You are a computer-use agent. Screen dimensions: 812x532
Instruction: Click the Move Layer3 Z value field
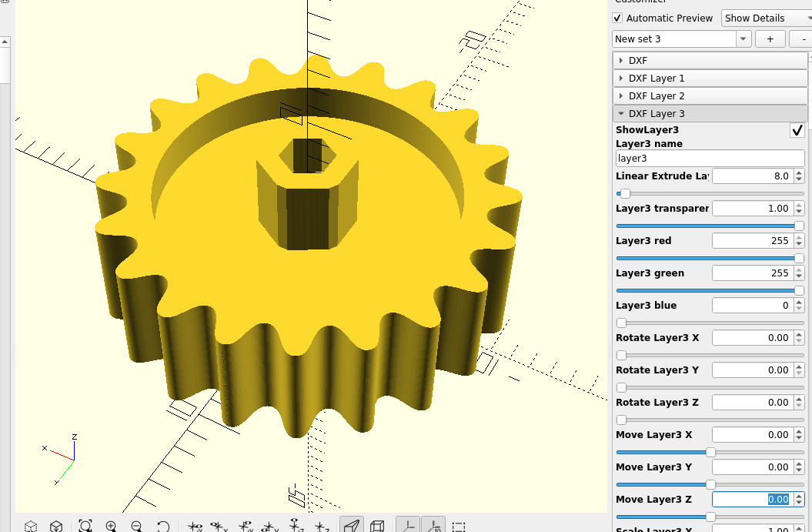(x=753, y=500)
